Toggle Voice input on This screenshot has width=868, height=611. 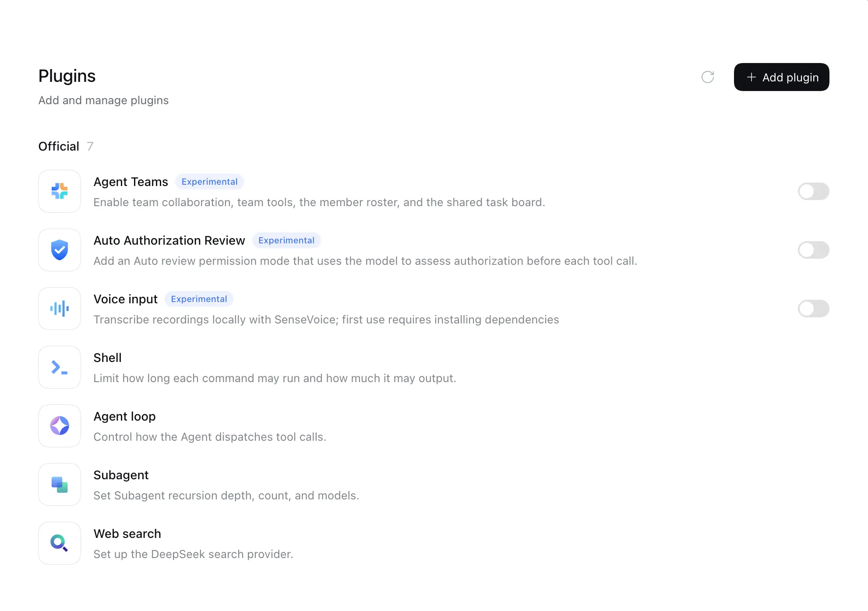pyautogui.click(x=813, y=309)
